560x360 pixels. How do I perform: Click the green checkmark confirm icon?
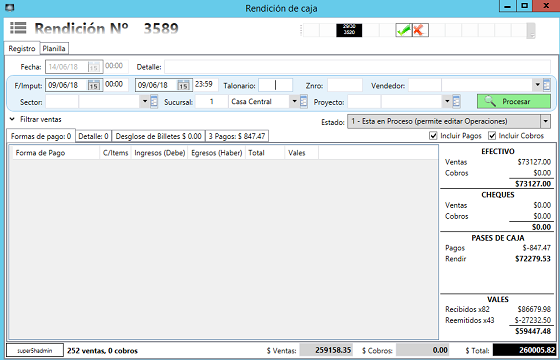[x=404, y=30]
